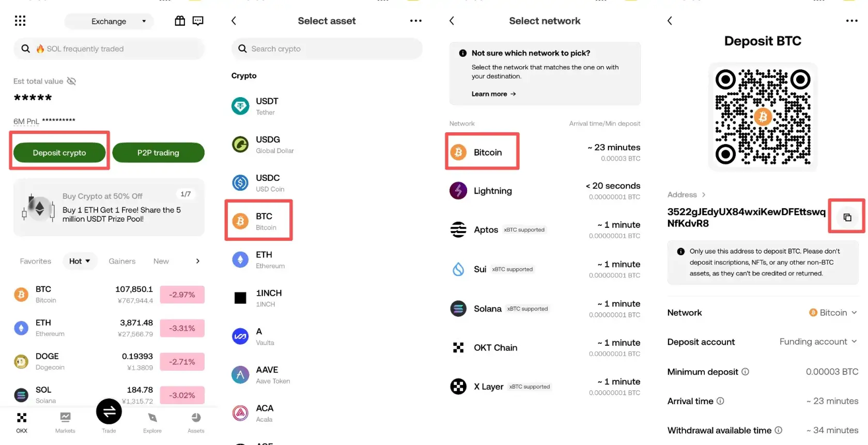Follow the Learn more link

(x=493, y=94)
